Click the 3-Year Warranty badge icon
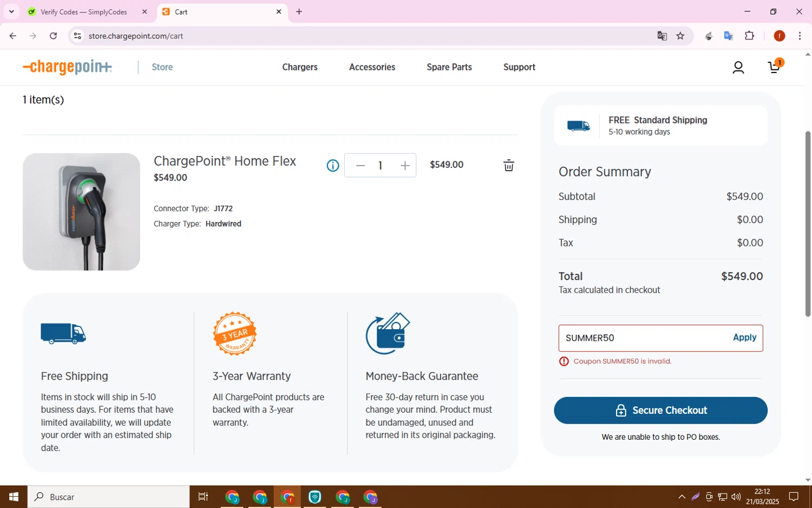This screenshot has width=812, height=508. coord(235,334)
